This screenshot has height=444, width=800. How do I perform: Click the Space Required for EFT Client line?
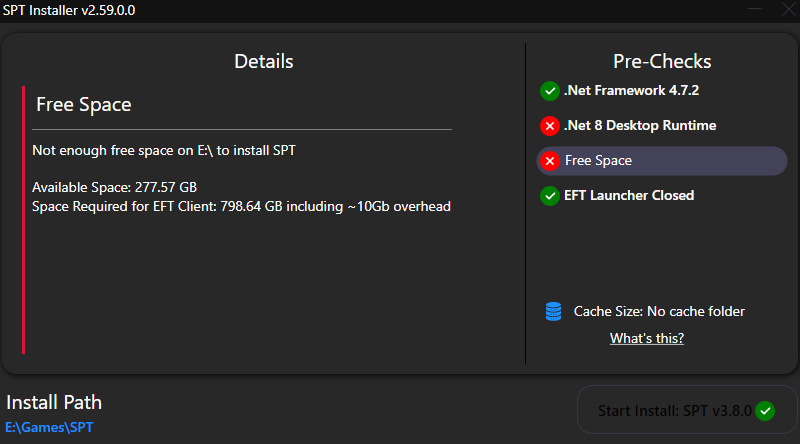pyautogui.click(x=241, y=206)
